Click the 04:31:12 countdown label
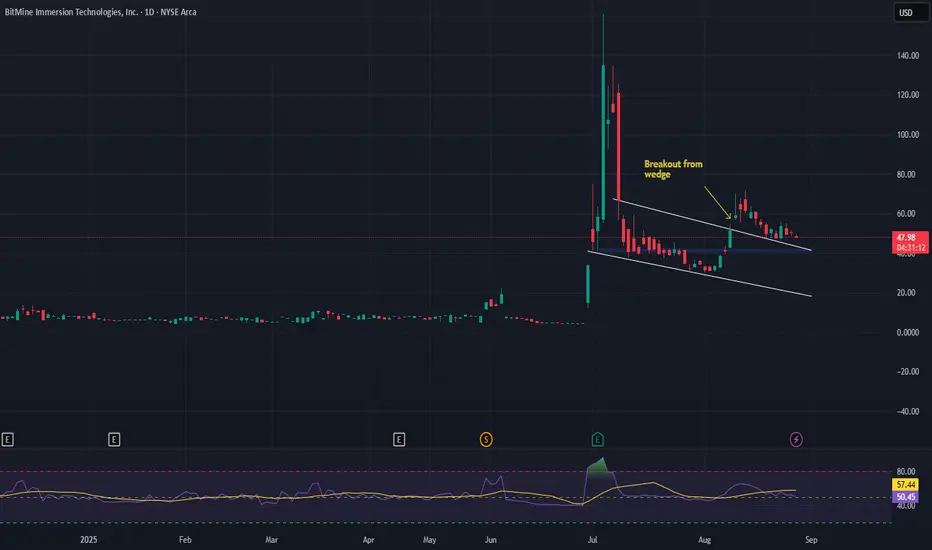Viewport: 932px width, 550px height. pos(909,247)
